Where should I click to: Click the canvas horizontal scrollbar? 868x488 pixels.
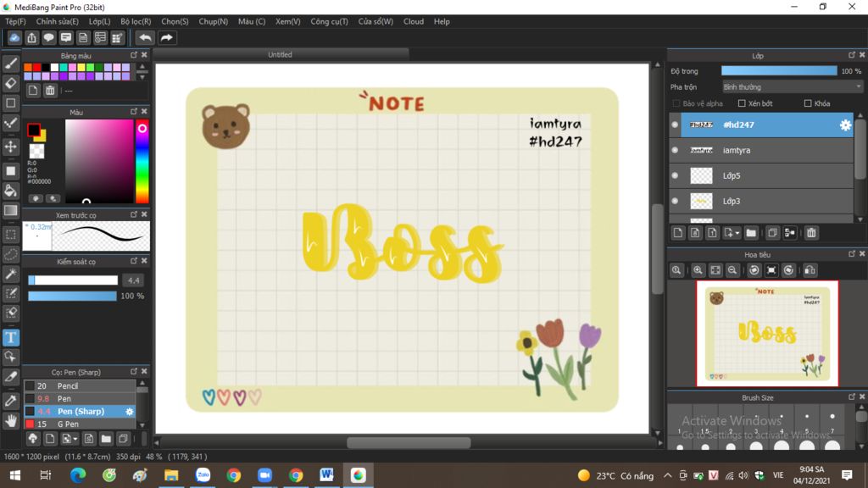(x=409, y=442)
